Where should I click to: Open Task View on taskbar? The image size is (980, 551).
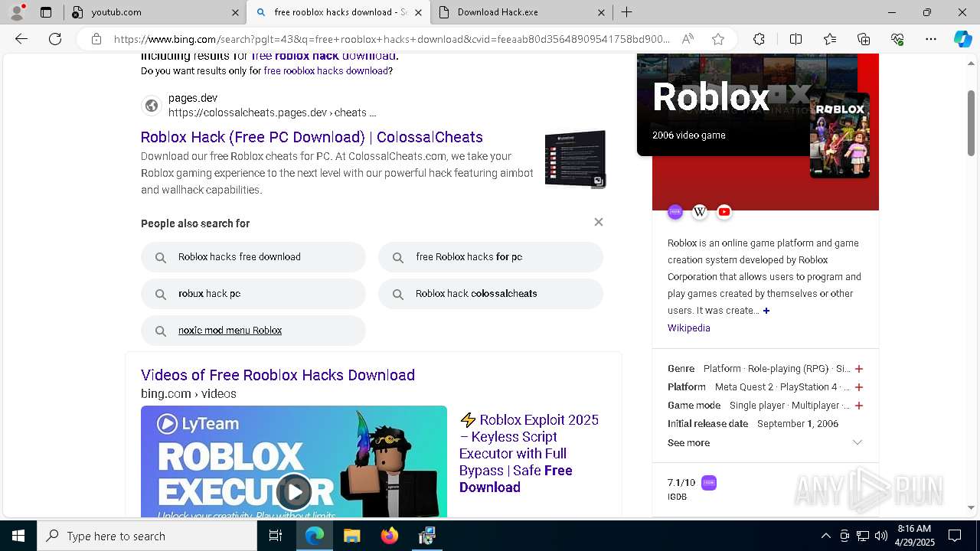point(276,536)
